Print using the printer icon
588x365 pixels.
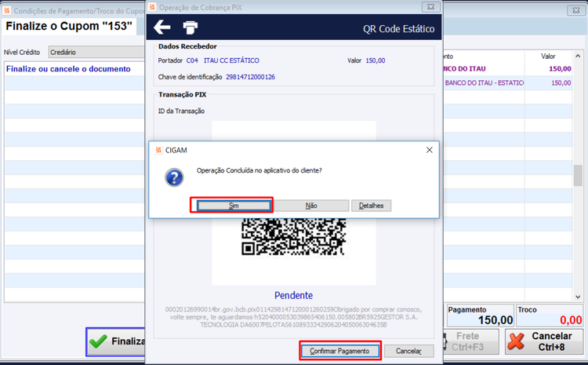coord(191,27)
